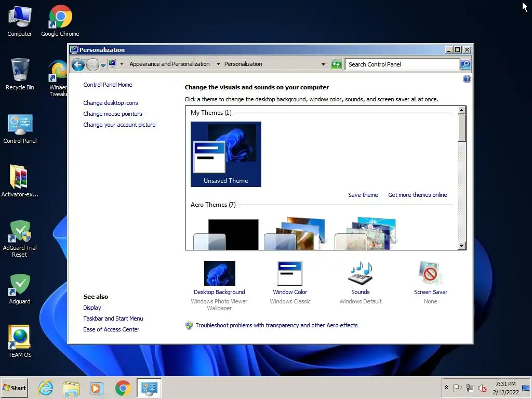This screenshot has height=399, width=532.
Task: Open Help with the question mark icon
Action: pos(467,79)
